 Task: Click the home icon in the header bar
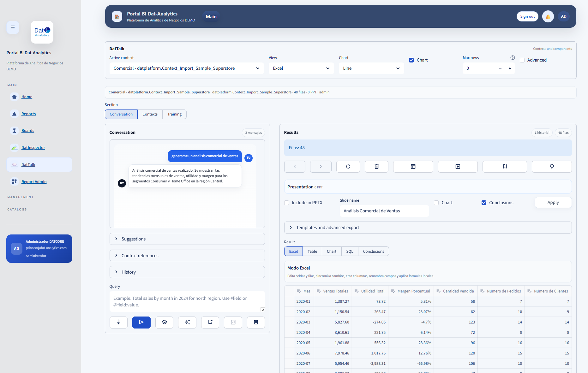(117, 16)
